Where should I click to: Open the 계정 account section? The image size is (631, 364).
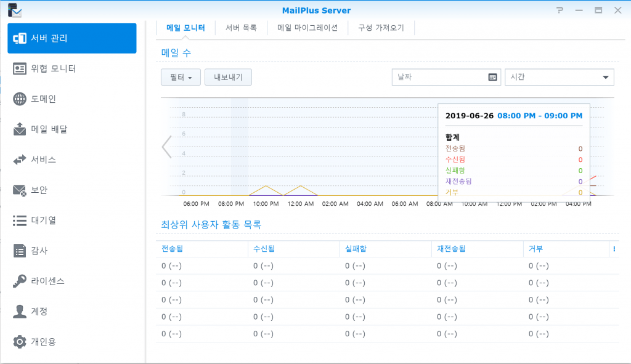point(72,311)
